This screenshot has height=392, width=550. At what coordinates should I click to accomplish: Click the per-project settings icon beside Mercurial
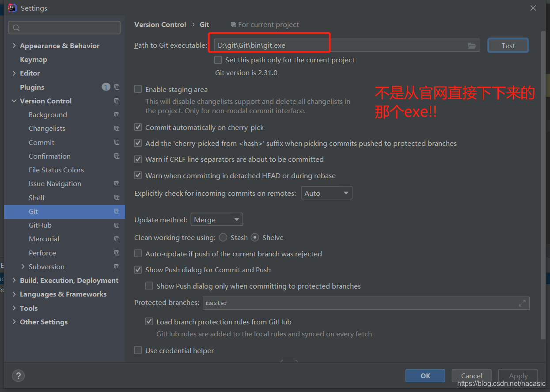coord(117,239)
